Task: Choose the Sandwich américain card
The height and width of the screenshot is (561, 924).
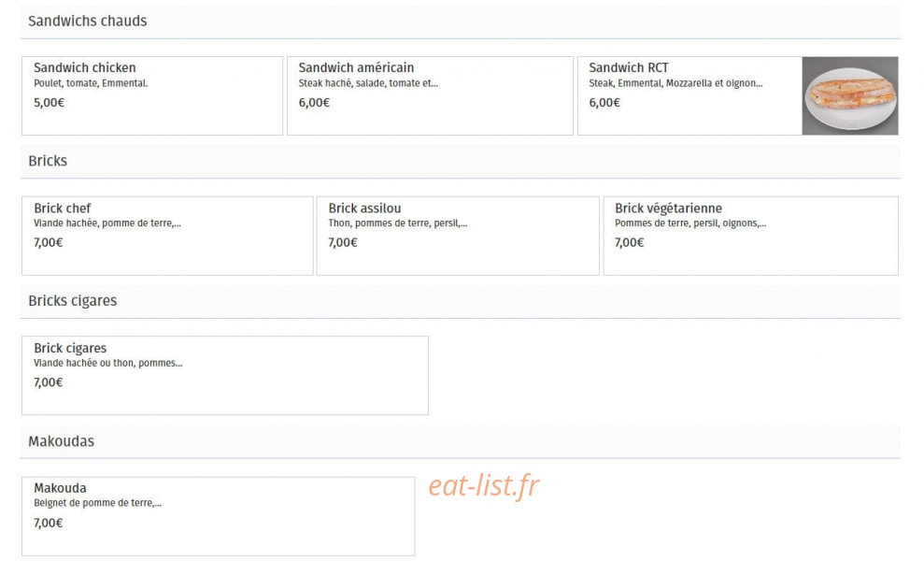Action: [x=430, y=95]
